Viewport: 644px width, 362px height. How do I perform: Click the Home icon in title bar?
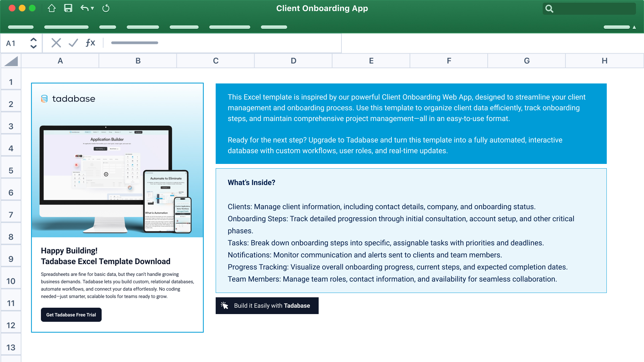click(52, 8)
